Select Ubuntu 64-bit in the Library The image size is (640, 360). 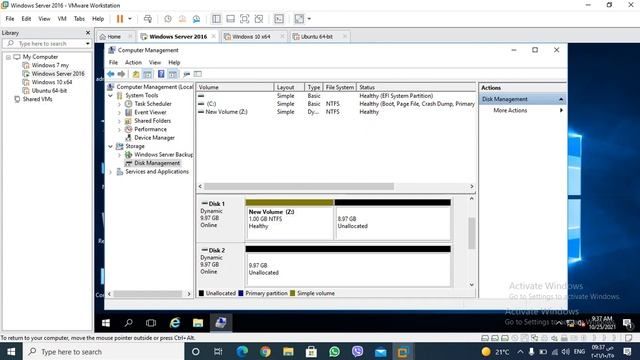[49, 91]
